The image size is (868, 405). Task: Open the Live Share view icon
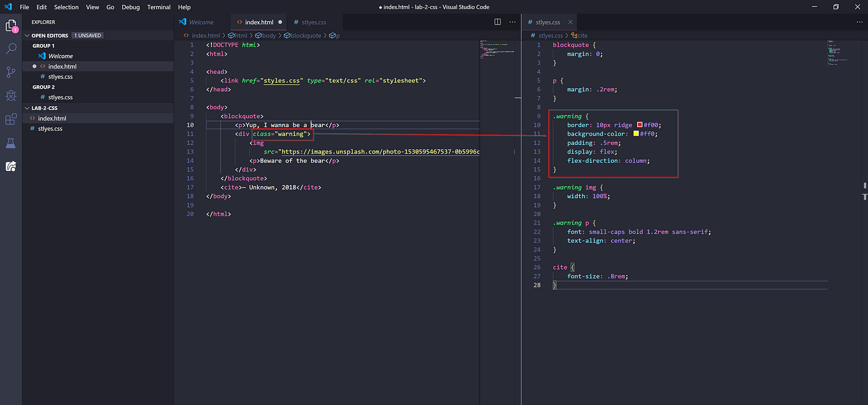click(11, 166)
